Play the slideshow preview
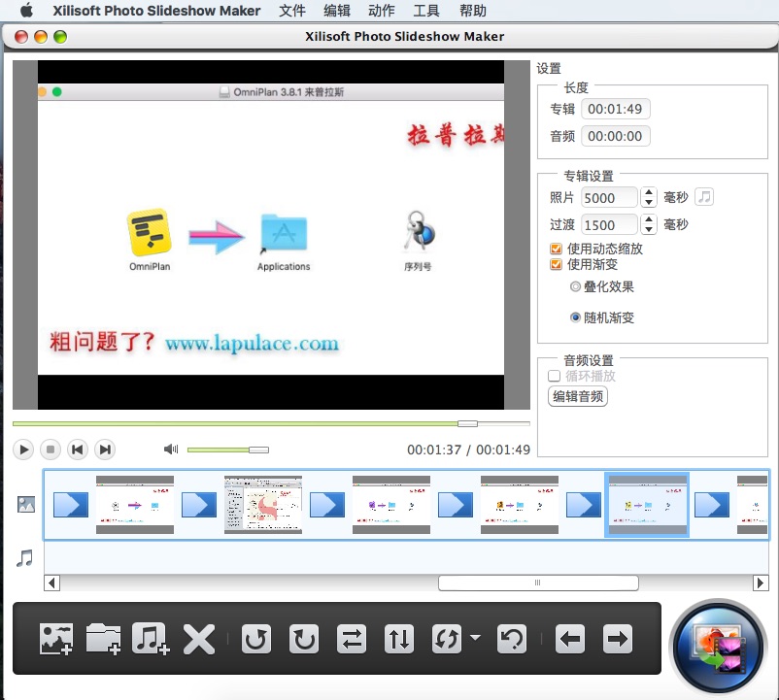779x700 pixels. (23, 450)
